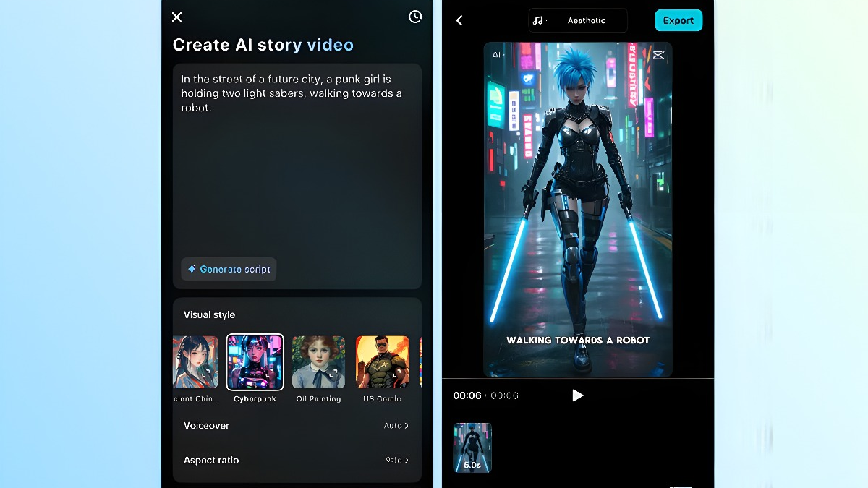Viewport: 868px width, 488px height.
Task: Open the history clock icon
Action: (415, 17)
